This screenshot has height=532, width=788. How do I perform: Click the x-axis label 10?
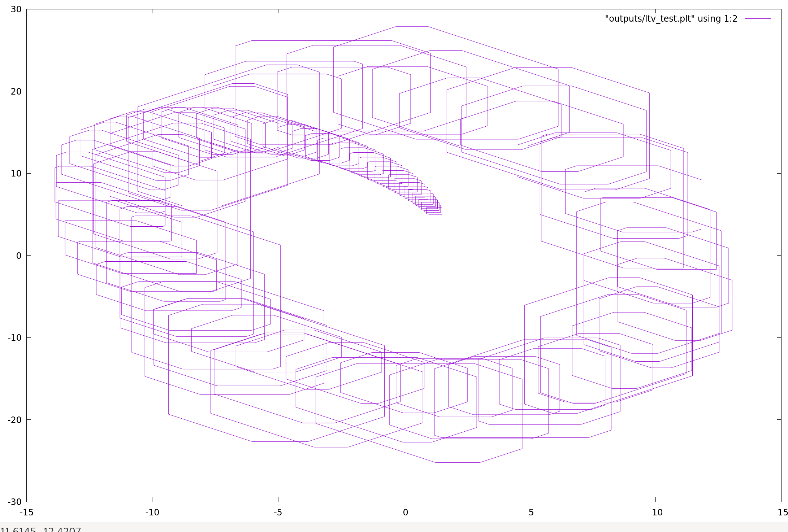click(x=657, y=512)
